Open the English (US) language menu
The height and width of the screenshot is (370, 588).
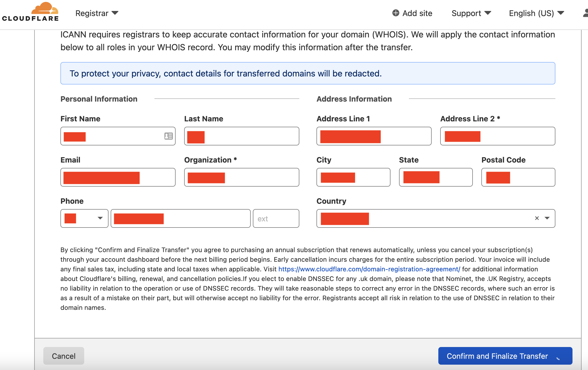click(536, 13)
